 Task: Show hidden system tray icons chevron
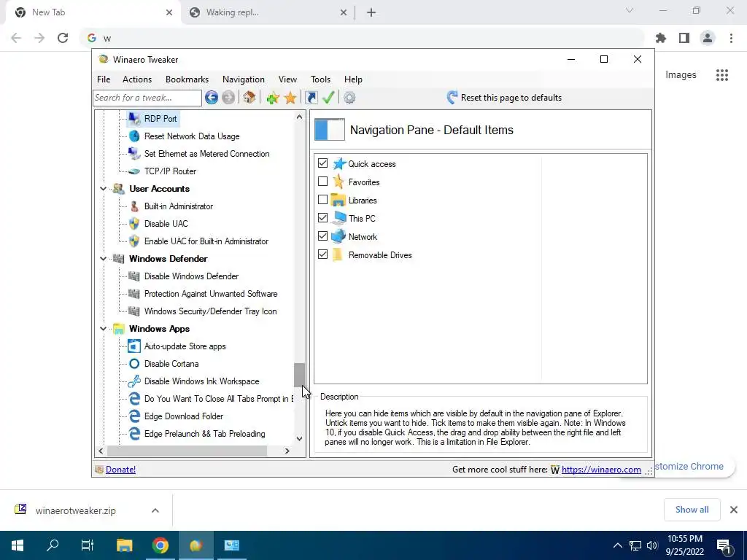(x=617, y=545)
